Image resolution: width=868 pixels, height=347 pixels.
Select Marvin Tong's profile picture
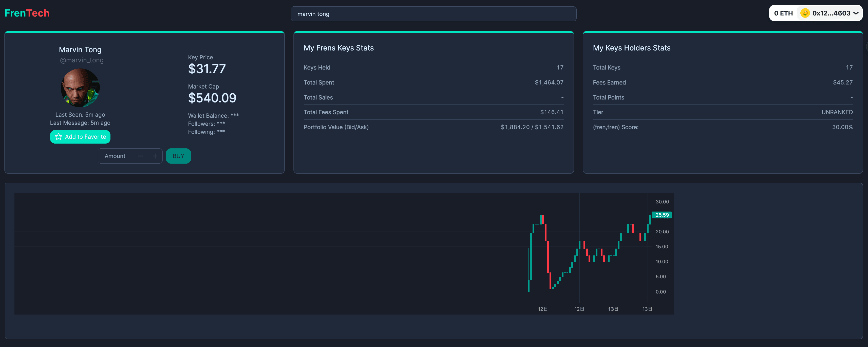(80, 87)
